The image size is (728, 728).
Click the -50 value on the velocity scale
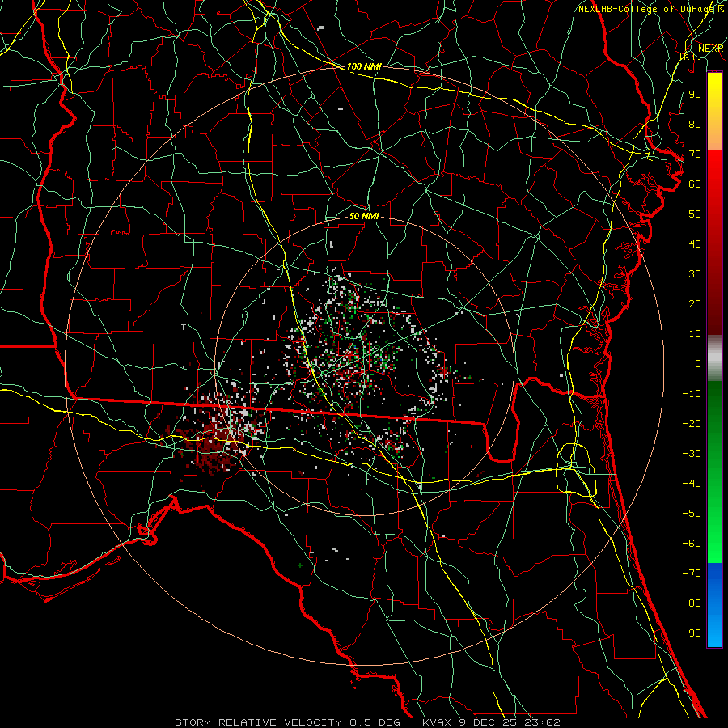coord(692,514)
